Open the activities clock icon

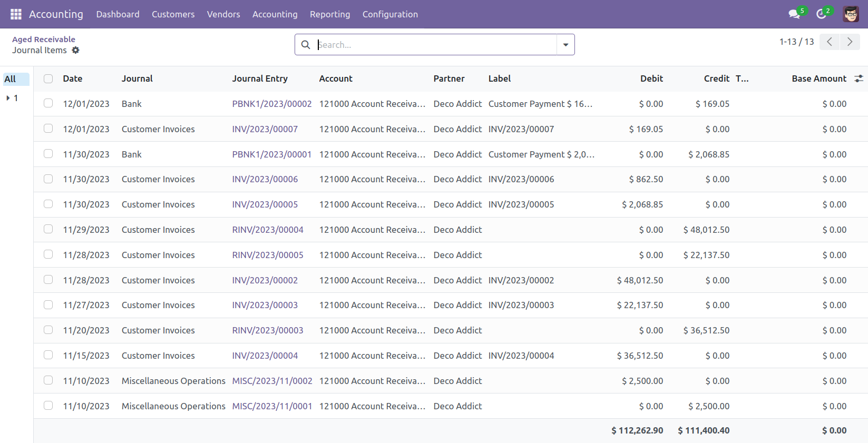tap(821, 14)
